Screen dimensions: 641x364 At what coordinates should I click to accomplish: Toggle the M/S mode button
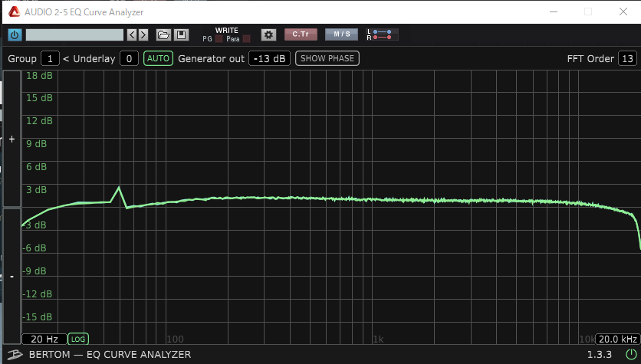click(x=342, y=34)
